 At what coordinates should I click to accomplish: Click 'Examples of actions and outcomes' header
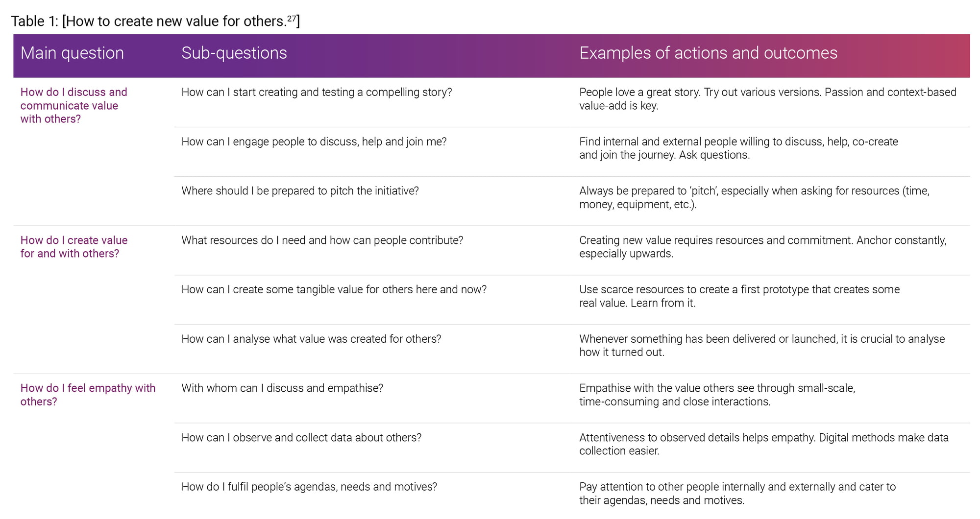click(x=708, y=53)
